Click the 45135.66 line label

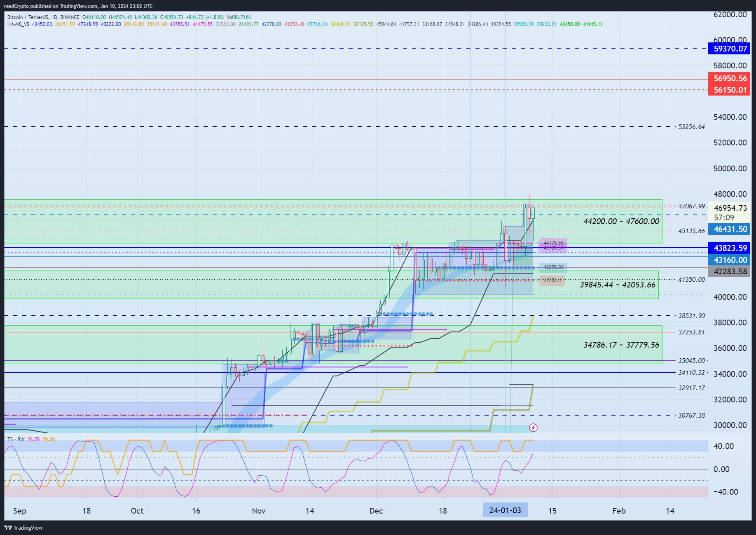pos(691,231)
